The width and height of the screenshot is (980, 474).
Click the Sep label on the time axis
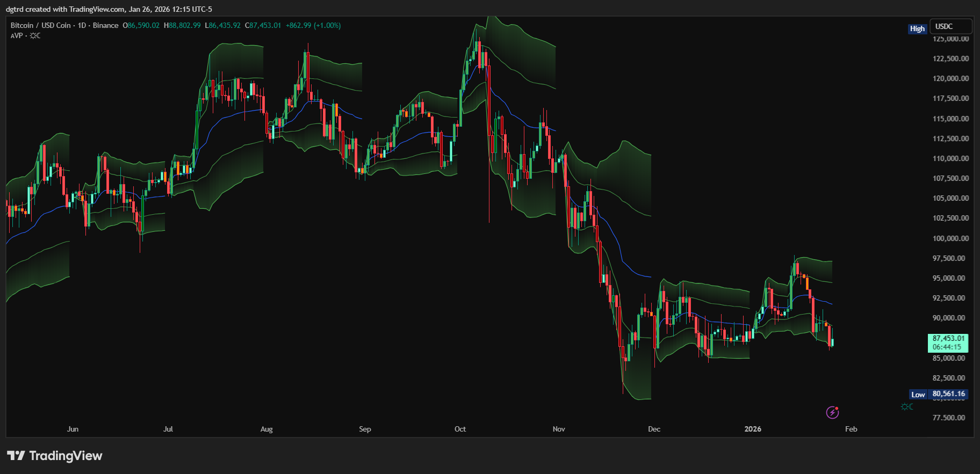tap(365, 429)
